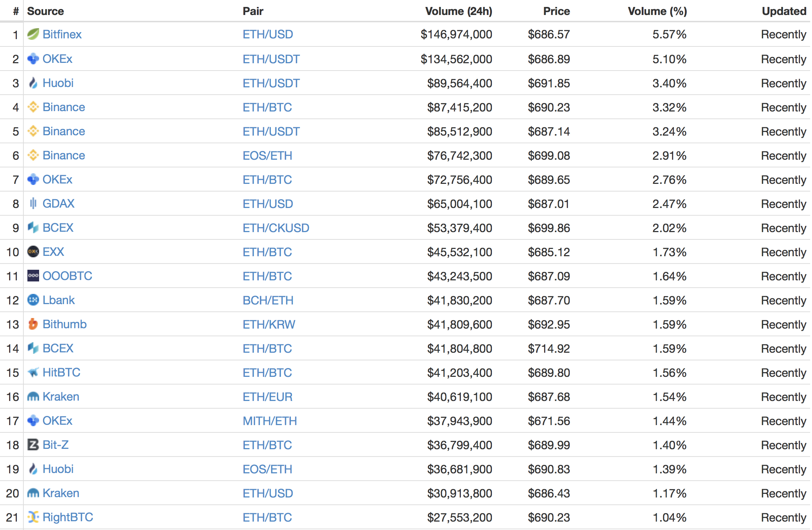Click the BCEX logo in row 14
Screen dimensions: 812x530
[33, 348]
